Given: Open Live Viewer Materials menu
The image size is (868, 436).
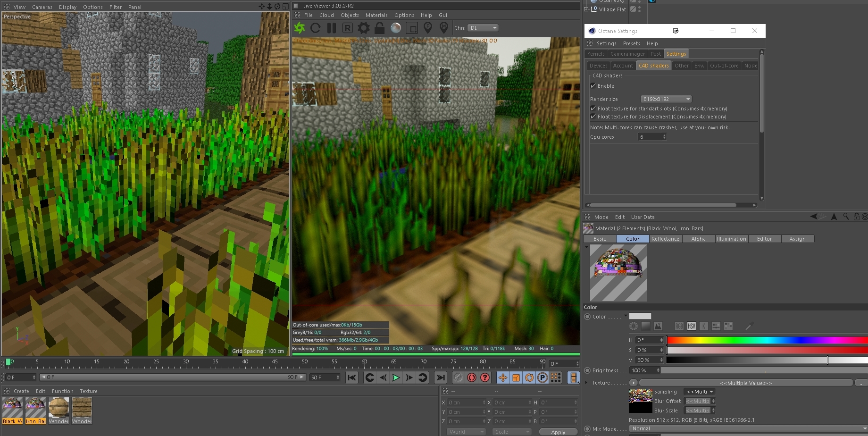Looking at the screenshot, I should [376, 15].
